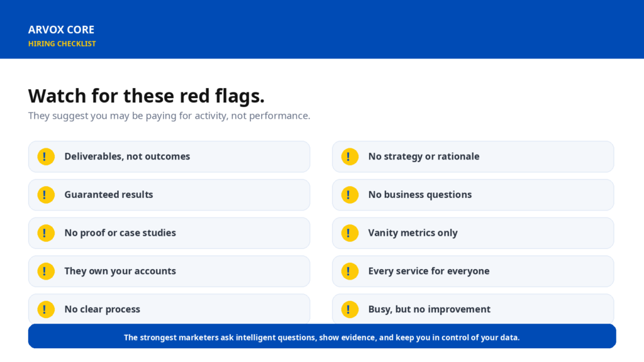This screenshot has height=362, width=644.
Task: Click the Watch for these red flags heading
Action: click(146, 96)
